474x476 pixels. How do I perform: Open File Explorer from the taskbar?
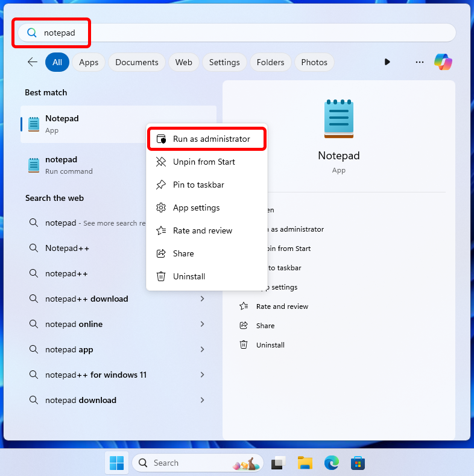click(x=305, y=463)
